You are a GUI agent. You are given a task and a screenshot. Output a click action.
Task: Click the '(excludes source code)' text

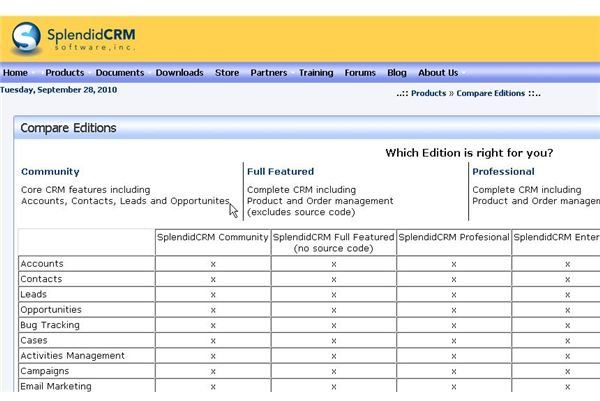pos(301,212)
